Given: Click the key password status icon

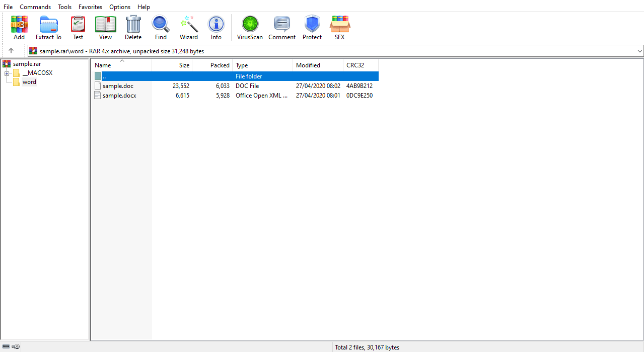Looking at the screenshot, I should 16,346.
